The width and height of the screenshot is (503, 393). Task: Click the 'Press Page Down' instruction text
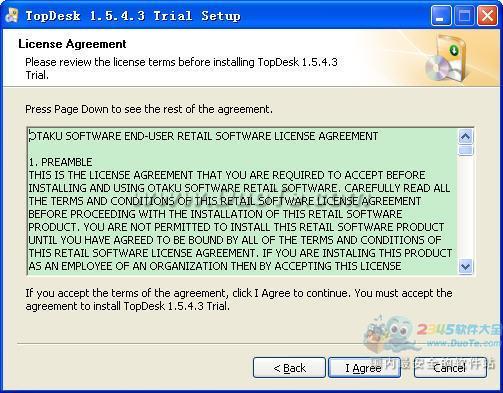pos(149,109)
